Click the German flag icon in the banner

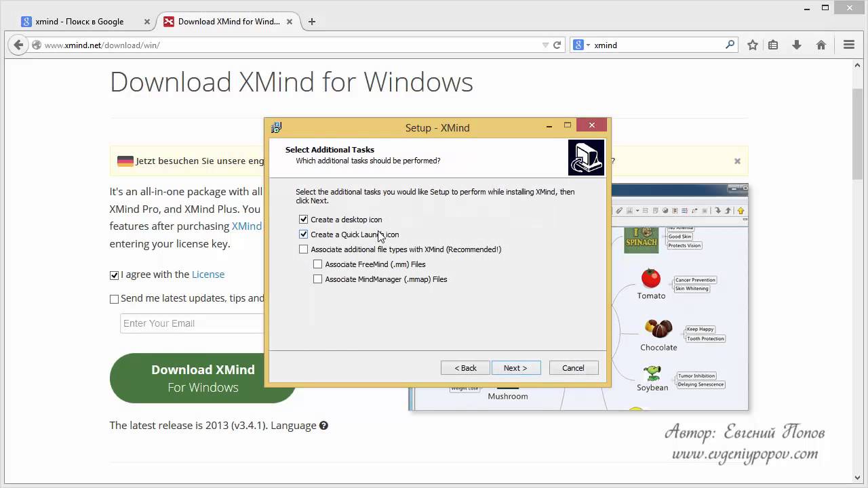pos(125,161)
